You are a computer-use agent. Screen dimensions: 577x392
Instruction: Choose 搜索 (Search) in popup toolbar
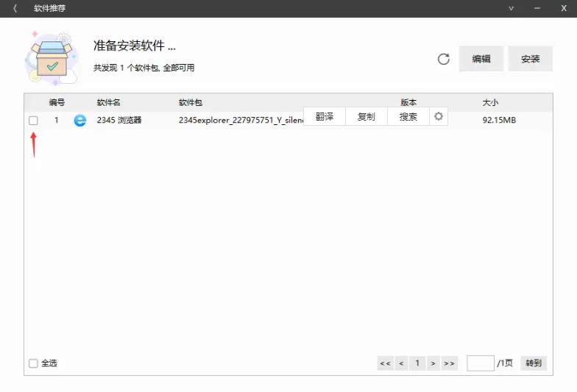pos(408,116)
